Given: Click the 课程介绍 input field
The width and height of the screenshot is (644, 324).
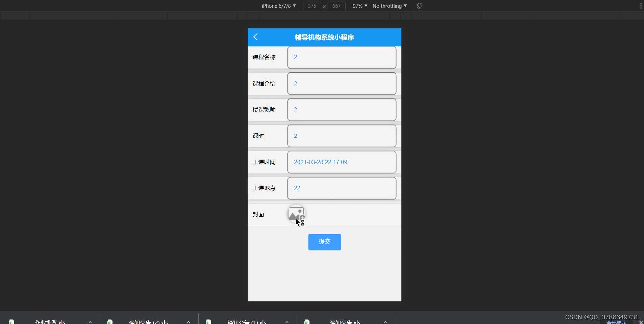Looking at the screenshot, I should 342,83.
